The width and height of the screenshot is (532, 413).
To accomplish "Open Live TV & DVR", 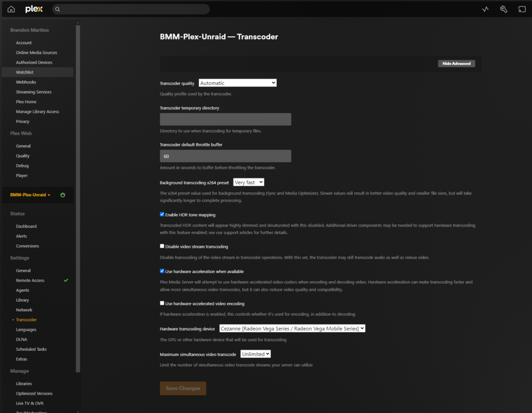I will (29, 403).
